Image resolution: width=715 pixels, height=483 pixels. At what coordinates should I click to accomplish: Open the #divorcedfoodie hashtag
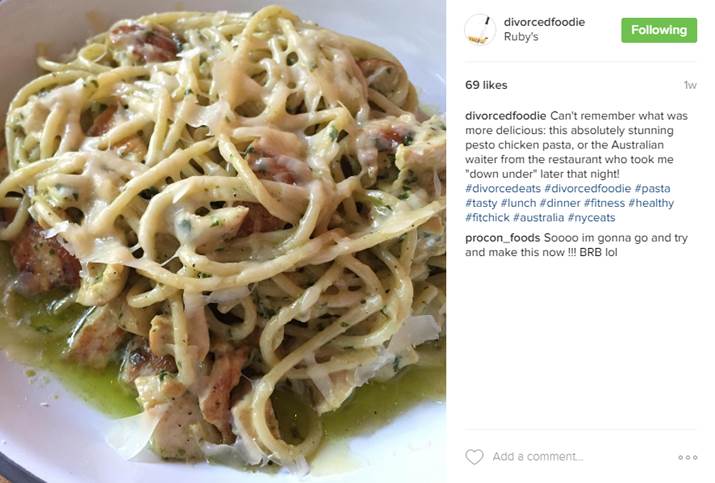587,188
